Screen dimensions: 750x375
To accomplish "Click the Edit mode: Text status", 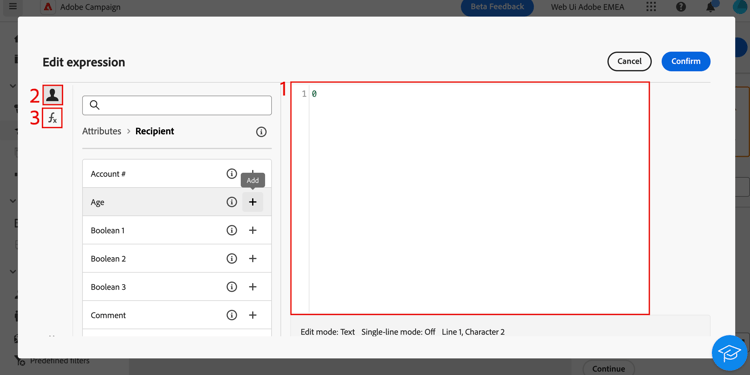I will pos(328,331).
